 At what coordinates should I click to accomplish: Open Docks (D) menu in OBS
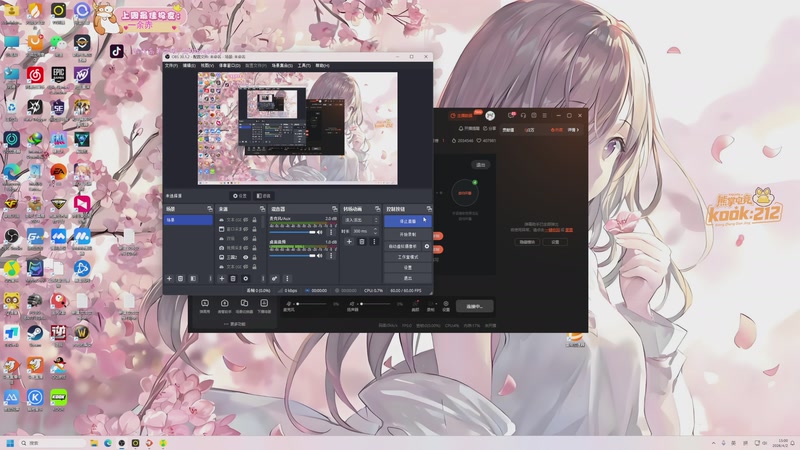pyautogui.click(x=230, y=66)
